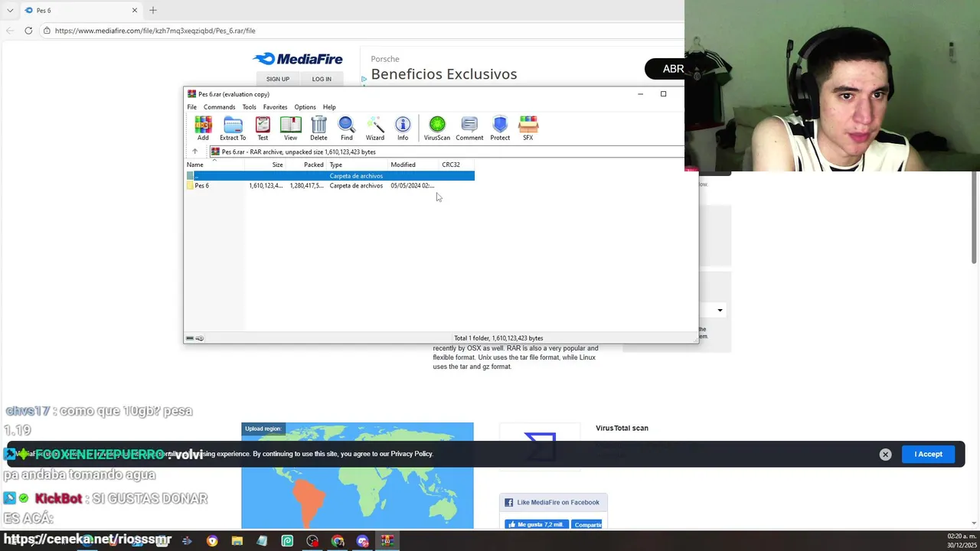This screenshot has width=980, height=551.
Task: Click the Protect shield icon
Action: pyautogui.click(x=500, y=128)
